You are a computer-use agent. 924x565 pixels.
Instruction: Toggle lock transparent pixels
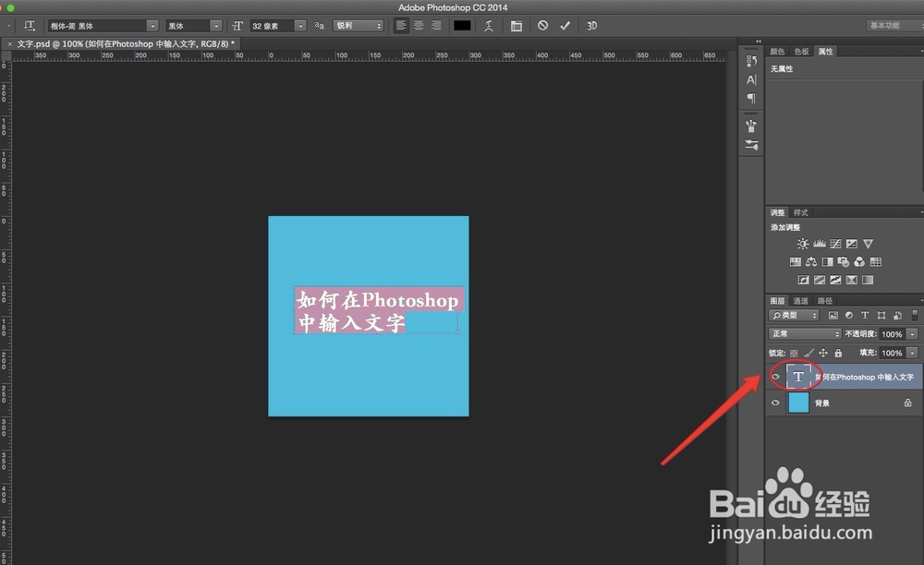[794, 353]
